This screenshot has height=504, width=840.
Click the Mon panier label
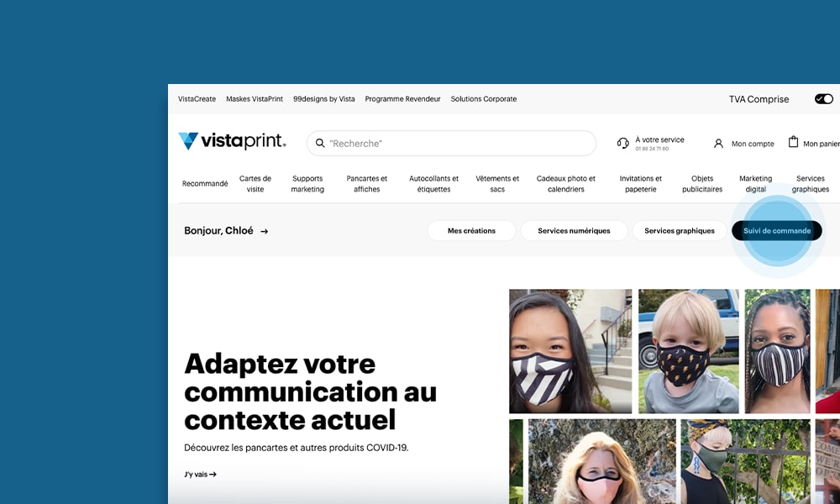(822, 144)
